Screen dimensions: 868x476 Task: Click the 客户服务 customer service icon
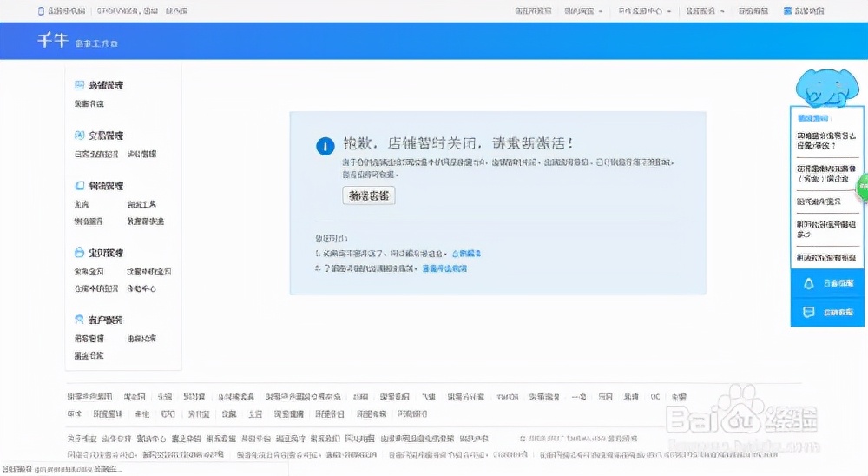tap(80, 320)
